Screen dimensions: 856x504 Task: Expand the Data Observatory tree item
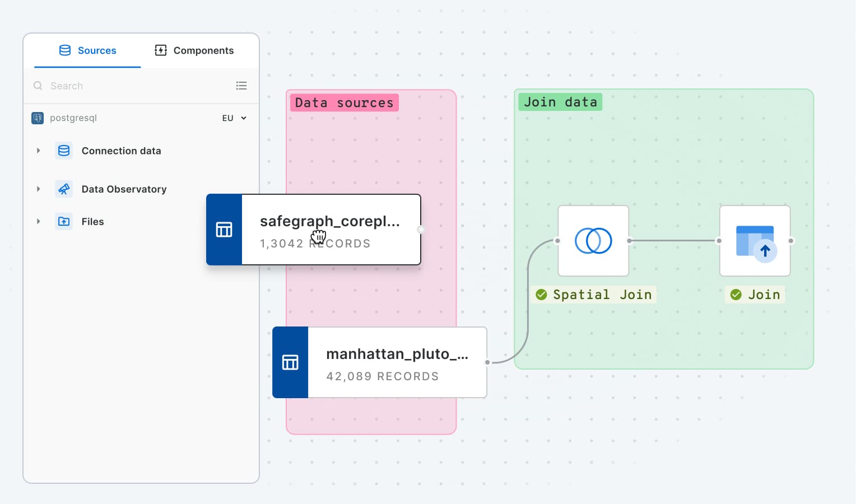coord(38,189)
